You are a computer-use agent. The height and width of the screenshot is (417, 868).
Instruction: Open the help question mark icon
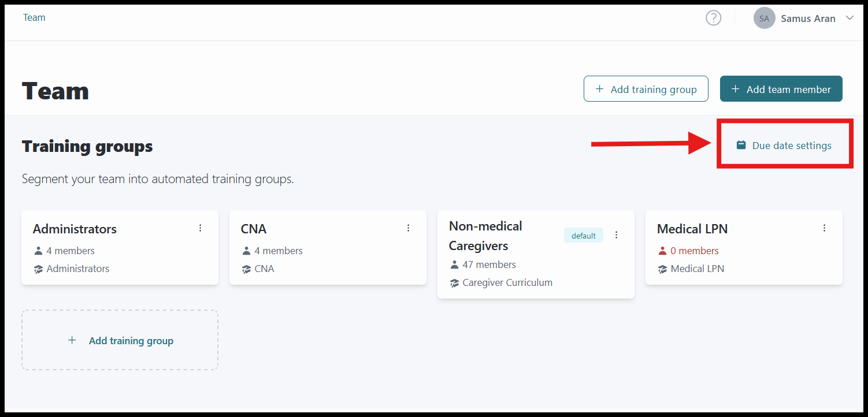point(714,18)
